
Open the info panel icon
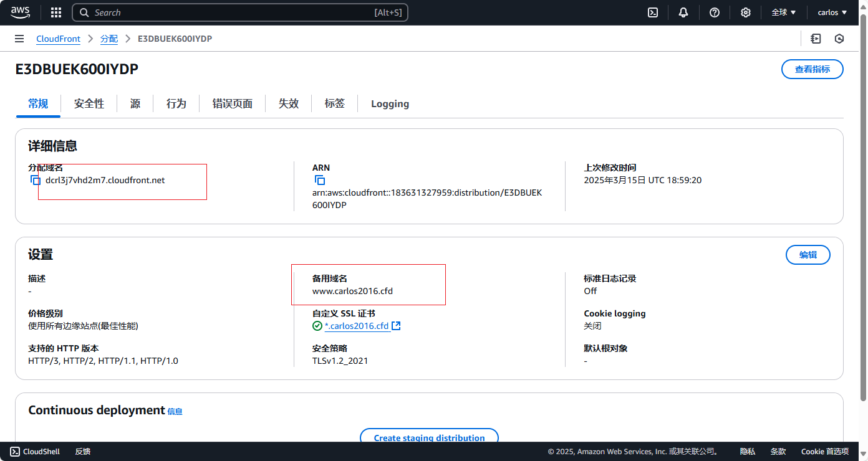click(x=816, y=39)
